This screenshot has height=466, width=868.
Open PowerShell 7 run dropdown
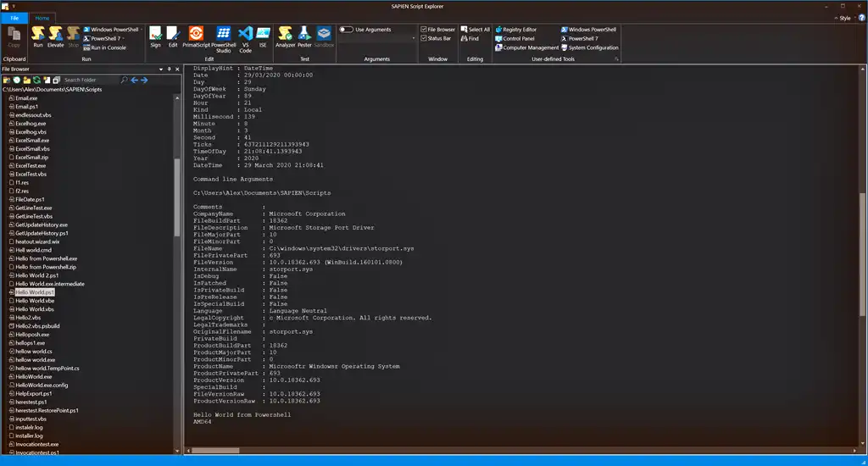click(x=123, y=39)
